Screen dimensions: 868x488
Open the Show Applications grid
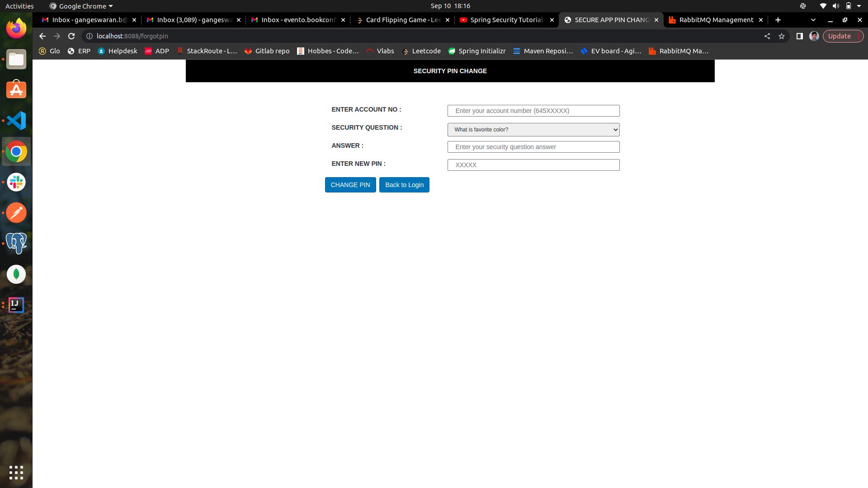coord(16,473)
